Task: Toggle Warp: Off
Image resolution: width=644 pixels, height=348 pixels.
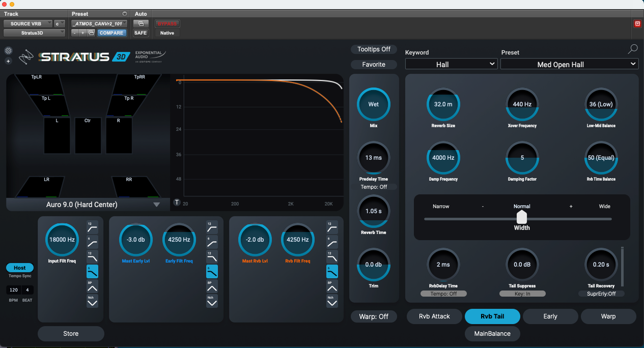Action: (374, 316)
